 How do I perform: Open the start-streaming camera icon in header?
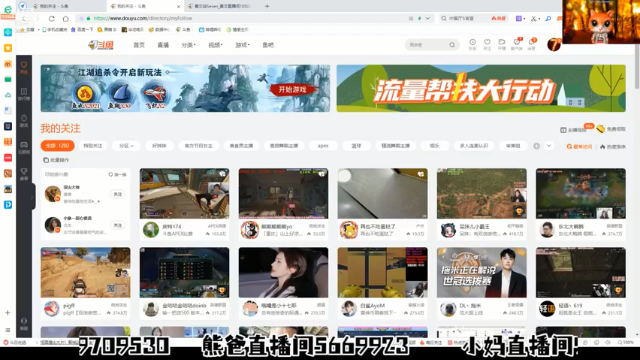click(x=502, y=42)
